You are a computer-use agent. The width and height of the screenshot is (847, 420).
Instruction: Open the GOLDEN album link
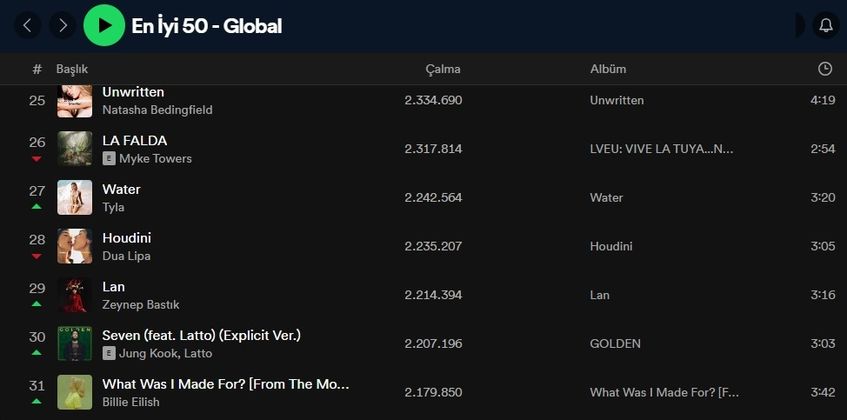click(615, 343)
